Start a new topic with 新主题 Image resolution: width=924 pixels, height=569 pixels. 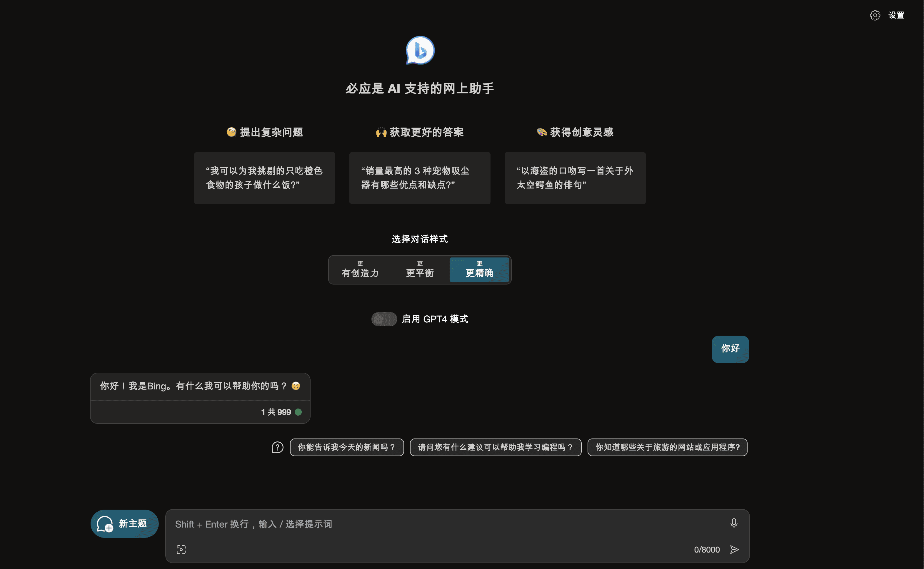124,523
